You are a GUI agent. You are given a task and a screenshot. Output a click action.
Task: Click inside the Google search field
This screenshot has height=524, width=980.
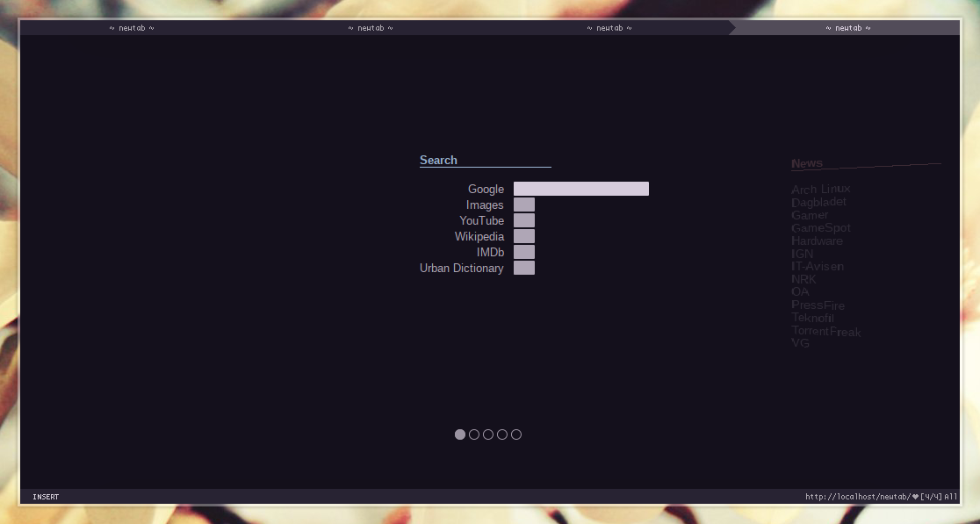[x=580, y=188]
